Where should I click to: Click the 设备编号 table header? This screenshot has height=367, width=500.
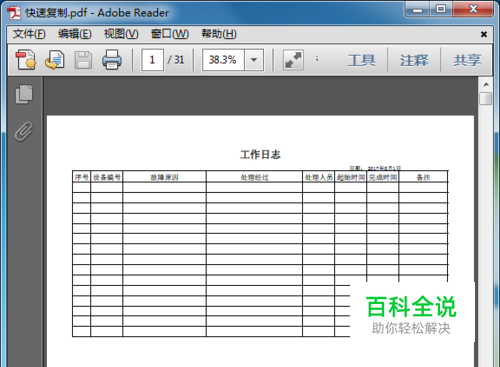pos(107,177)
